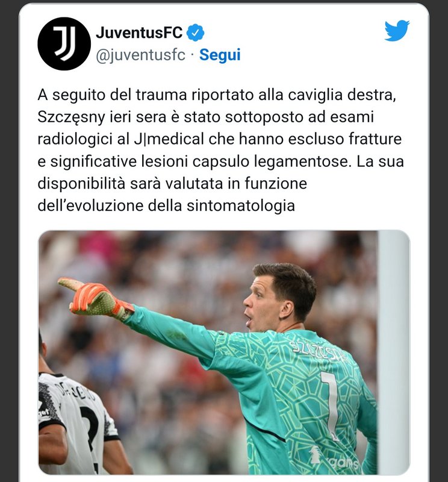Click the tweet line starting with 'e significative lesioni'
Viewport: 448px width, 482px height.
[220, 161]
